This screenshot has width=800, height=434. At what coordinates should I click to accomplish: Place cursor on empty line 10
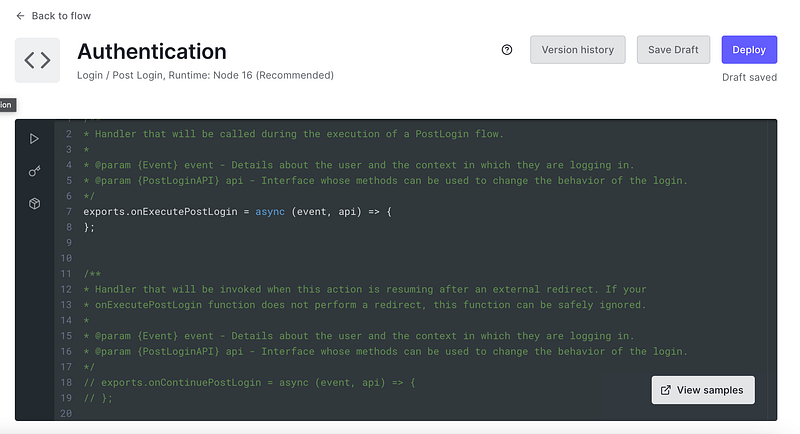300,258
